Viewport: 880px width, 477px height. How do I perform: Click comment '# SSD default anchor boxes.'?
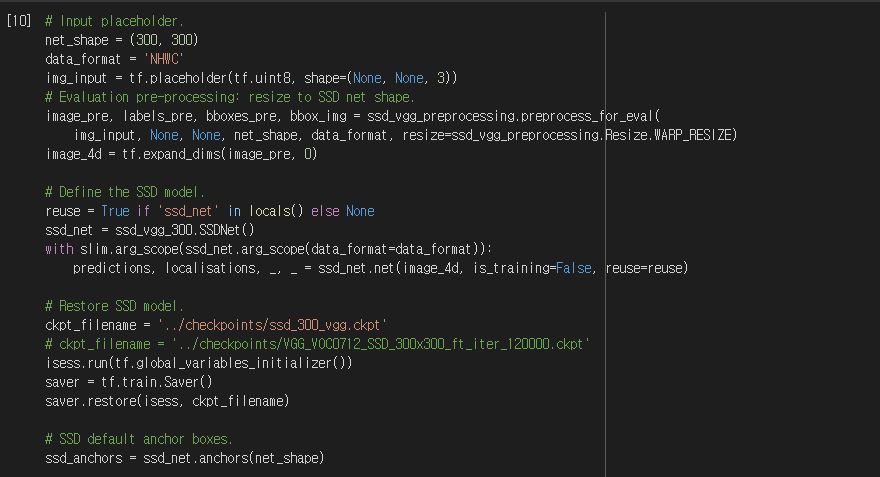(139, 439)
